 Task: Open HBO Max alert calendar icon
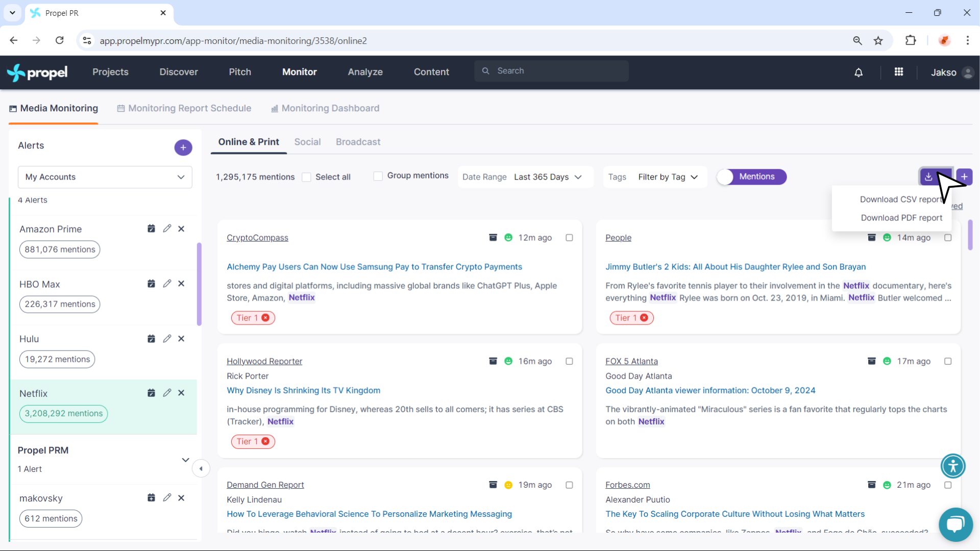(151, 284)
